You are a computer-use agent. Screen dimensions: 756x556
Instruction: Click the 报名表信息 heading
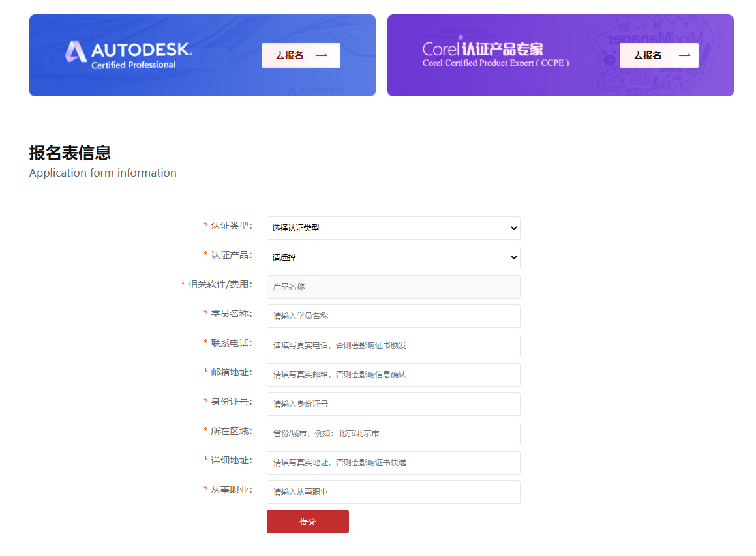point(70,153)
